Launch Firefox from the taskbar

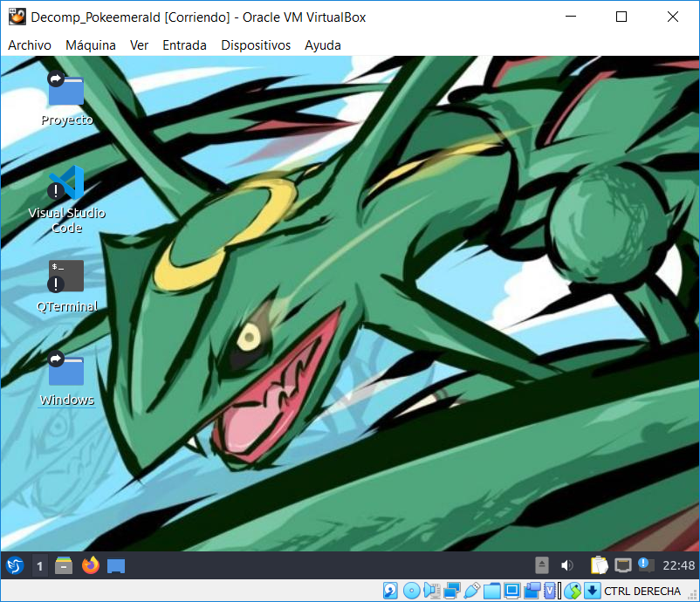[x=91, y=566]
